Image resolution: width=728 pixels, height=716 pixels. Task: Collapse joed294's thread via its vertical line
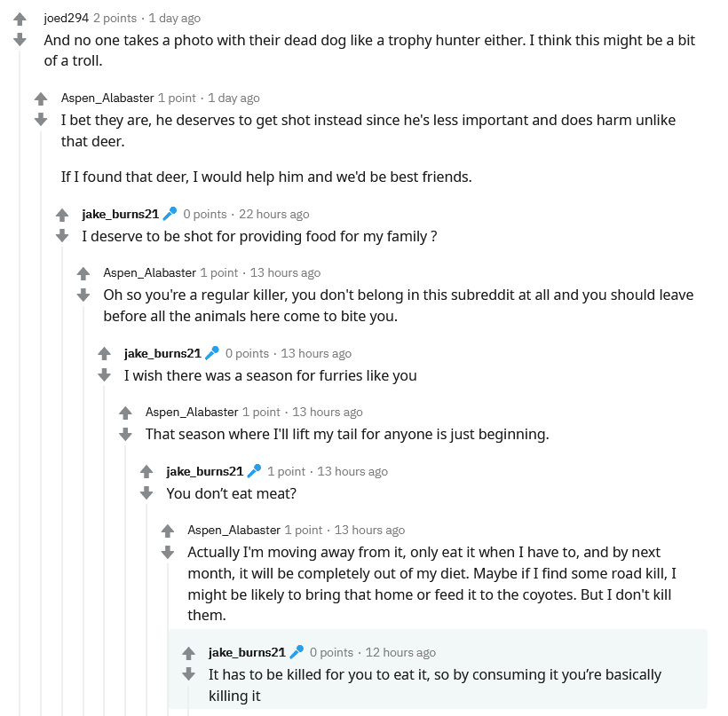pos(20,382)
